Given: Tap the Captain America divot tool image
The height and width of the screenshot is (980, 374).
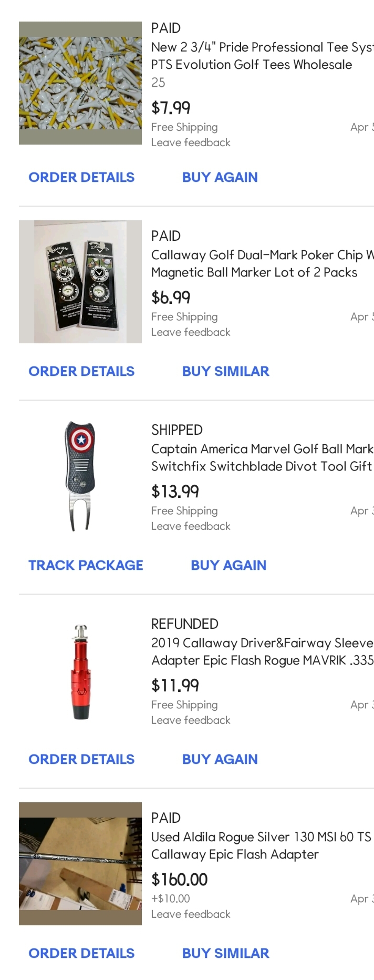Looking at the screenshot, I should click(x=80, y=476).
